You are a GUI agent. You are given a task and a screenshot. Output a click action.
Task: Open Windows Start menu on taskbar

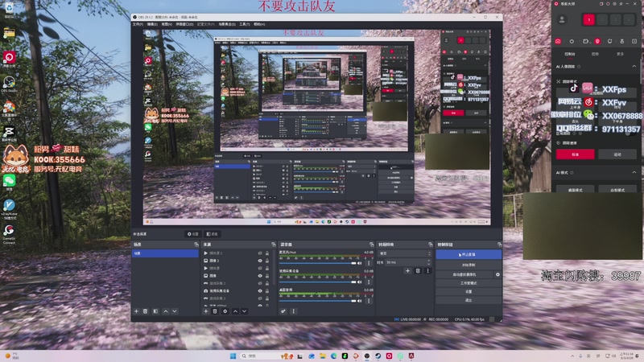click(x=233, y=356)
